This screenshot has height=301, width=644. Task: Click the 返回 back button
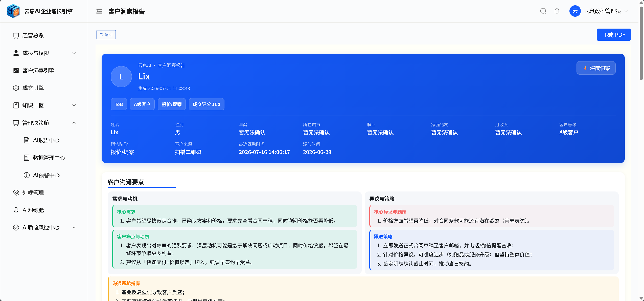[106, 35]
